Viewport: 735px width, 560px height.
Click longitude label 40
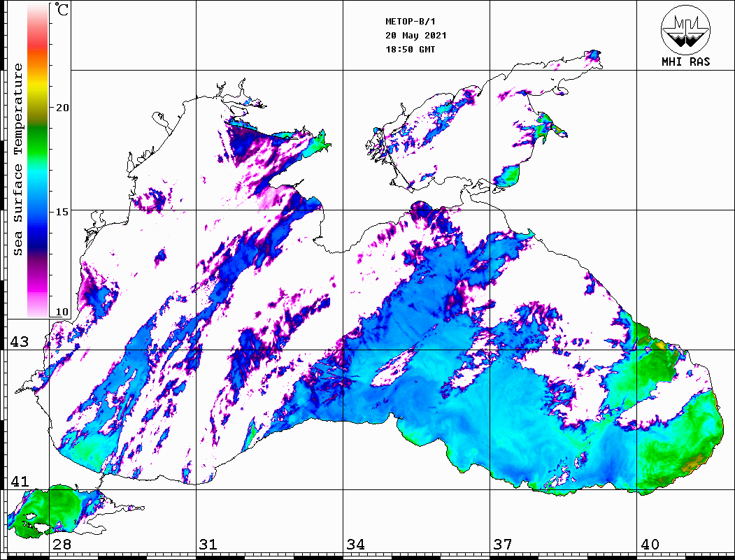pos(650,545)
